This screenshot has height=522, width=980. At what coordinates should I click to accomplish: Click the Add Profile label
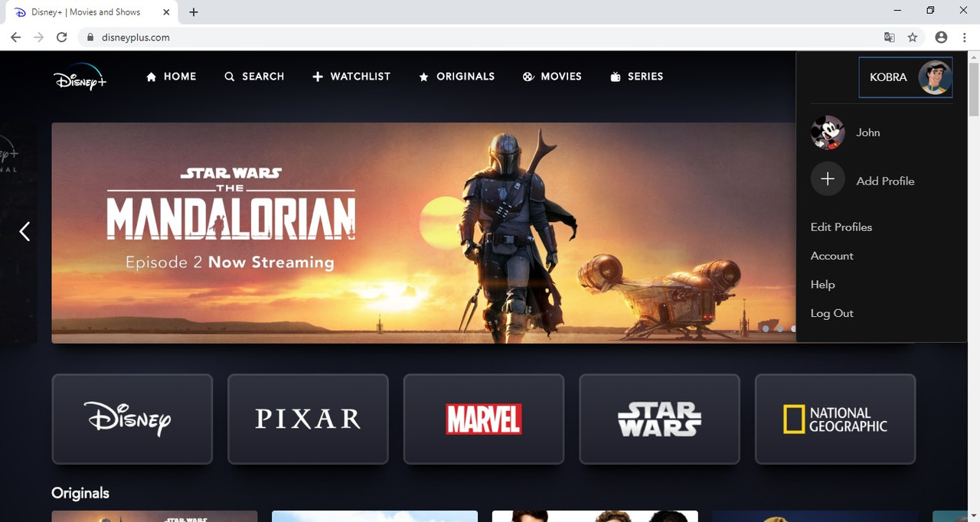(x=885, y=181)
